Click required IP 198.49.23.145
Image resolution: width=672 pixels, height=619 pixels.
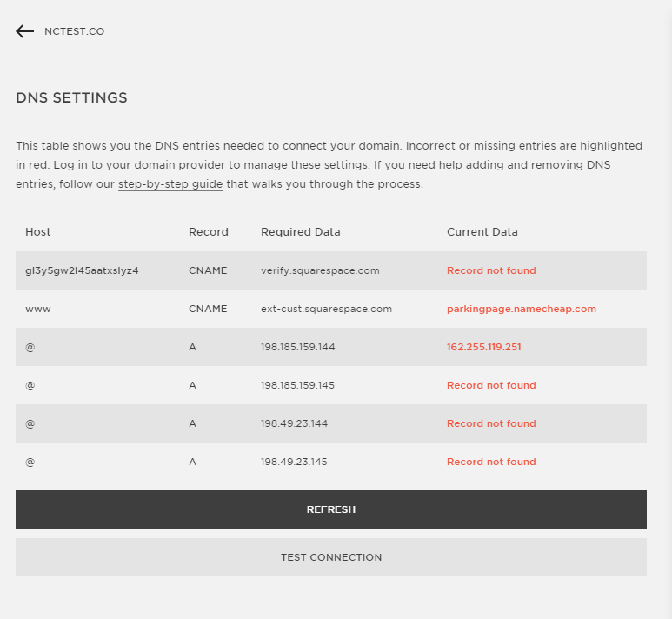294,462
